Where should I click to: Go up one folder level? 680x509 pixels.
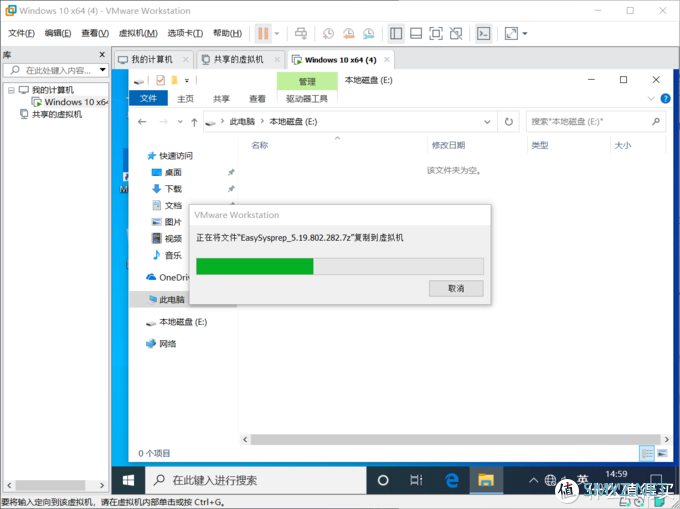pyautogui.click(x=194, y=122)
